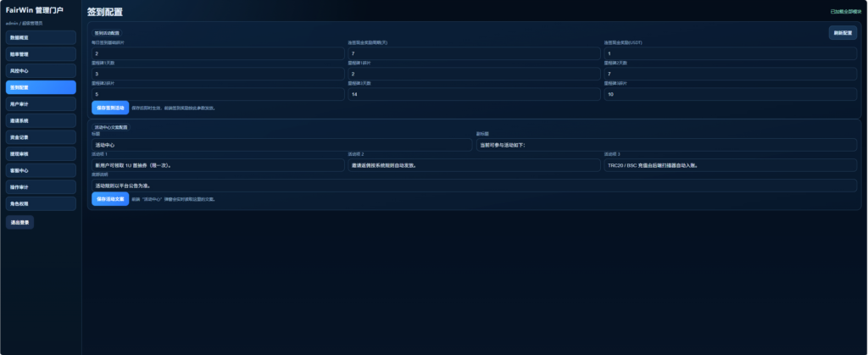Screen dimensions: 868x355
Task: Click the 活动项 3 TRC20 / BSC field
Action: (x=732, y=165)
